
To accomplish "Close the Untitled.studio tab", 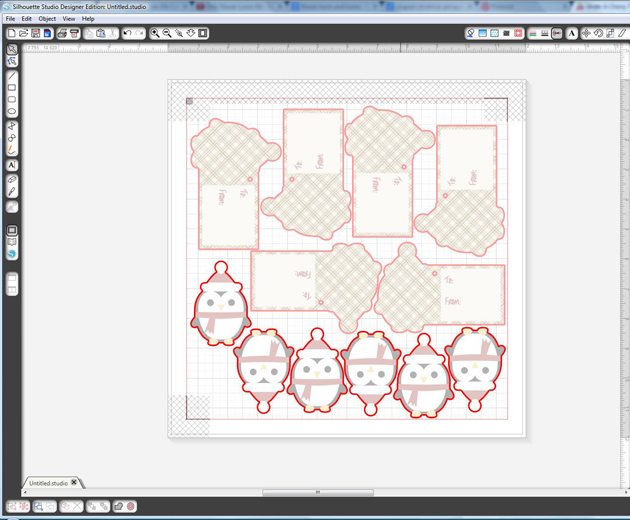I will click(x=74, y=482).
